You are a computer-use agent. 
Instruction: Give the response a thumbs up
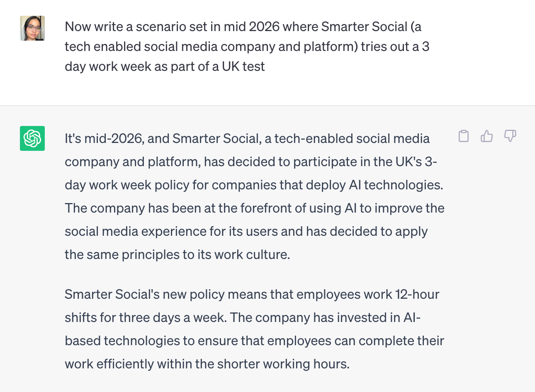[x=487, y=136]
